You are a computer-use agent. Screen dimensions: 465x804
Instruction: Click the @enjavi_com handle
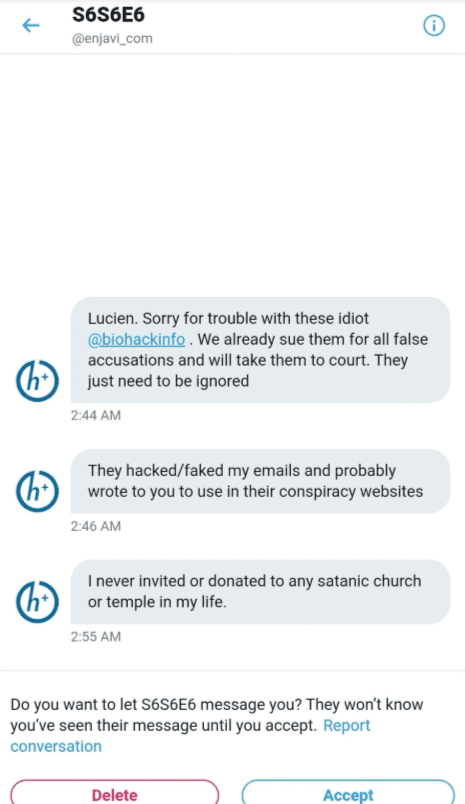(112, 39)
